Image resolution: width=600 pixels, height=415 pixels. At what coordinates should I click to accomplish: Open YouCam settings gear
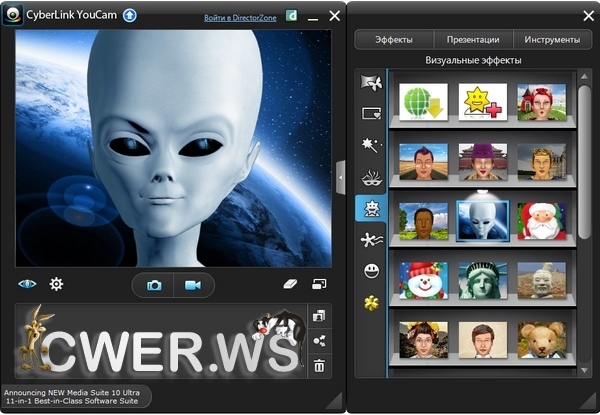point(57,284)
